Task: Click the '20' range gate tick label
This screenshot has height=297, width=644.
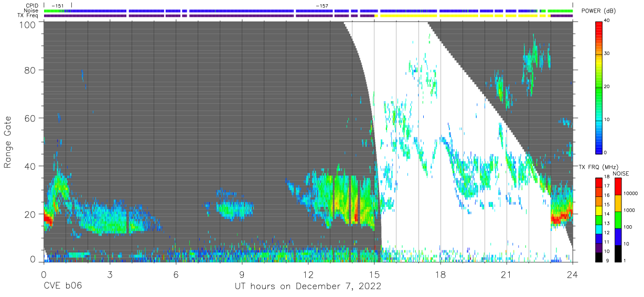Action: [31, 214]
